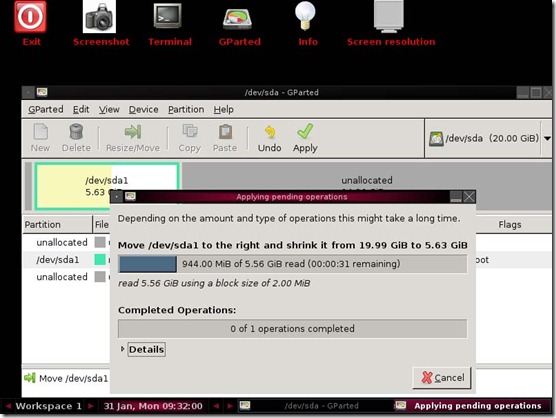Select the /dev/sda1 partition graphic block
The width and height of the screenshot is (556, 418).
pos(107,186)
